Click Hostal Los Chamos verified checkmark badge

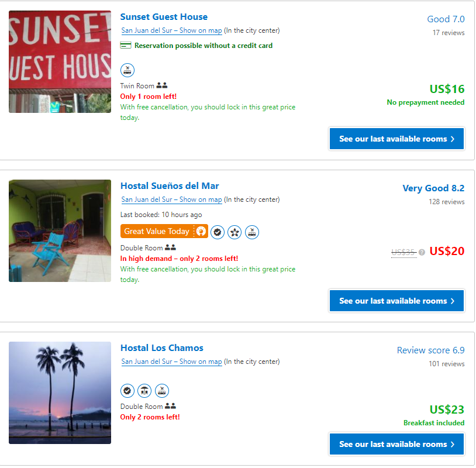(127, 390)
